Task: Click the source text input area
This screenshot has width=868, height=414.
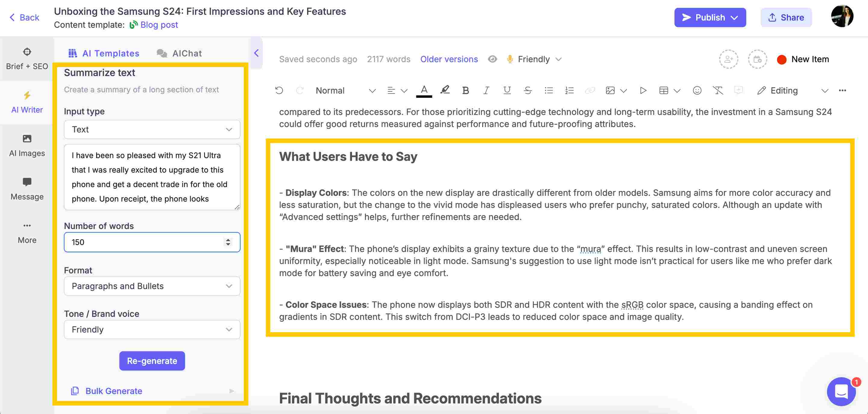Action: (x=152, y=177)
